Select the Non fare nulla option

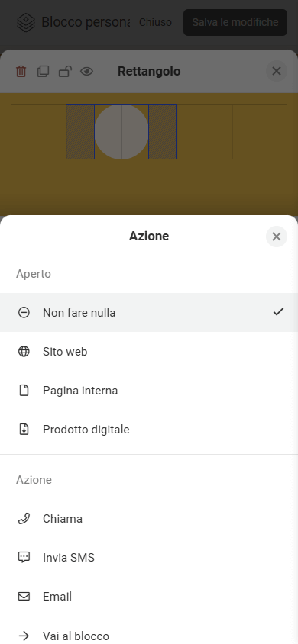(x=149, y=313)
